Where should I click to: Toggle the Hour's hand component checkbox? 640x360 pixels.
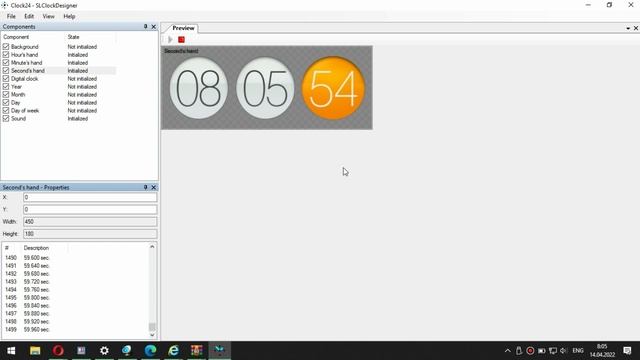pyautogui.click(x=6, y=55)
